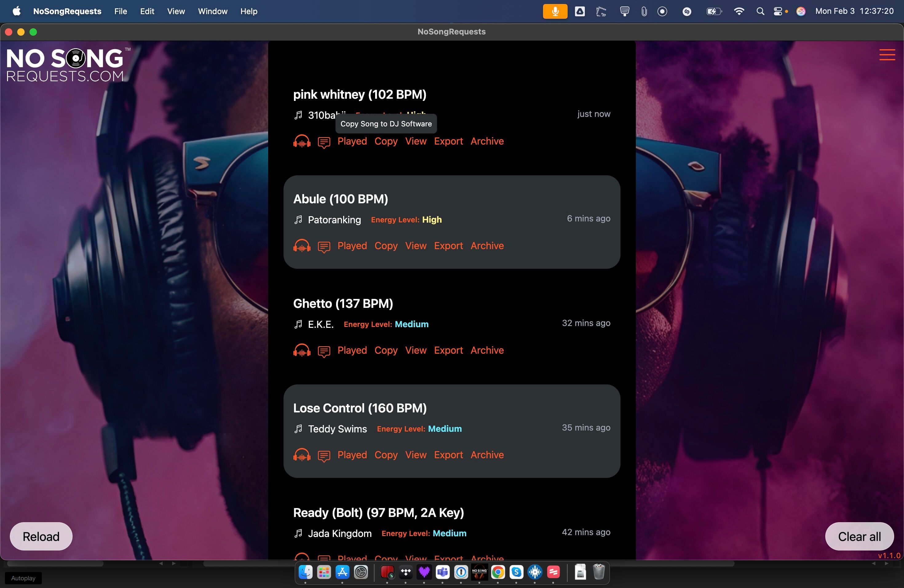Open Control Center in menu bar
The width and height of the screenshot is (904, 588).
click(778, 11)
